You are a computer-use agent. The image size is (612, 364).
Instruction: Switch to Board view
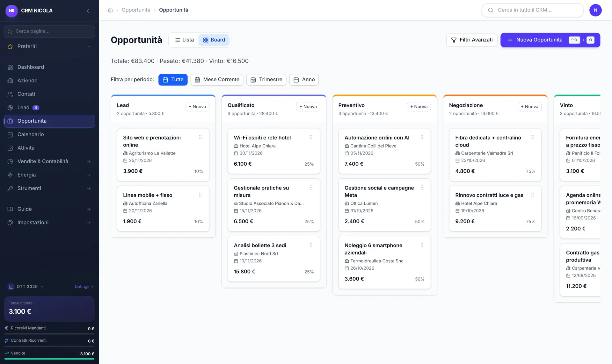[x=214, y=40]
